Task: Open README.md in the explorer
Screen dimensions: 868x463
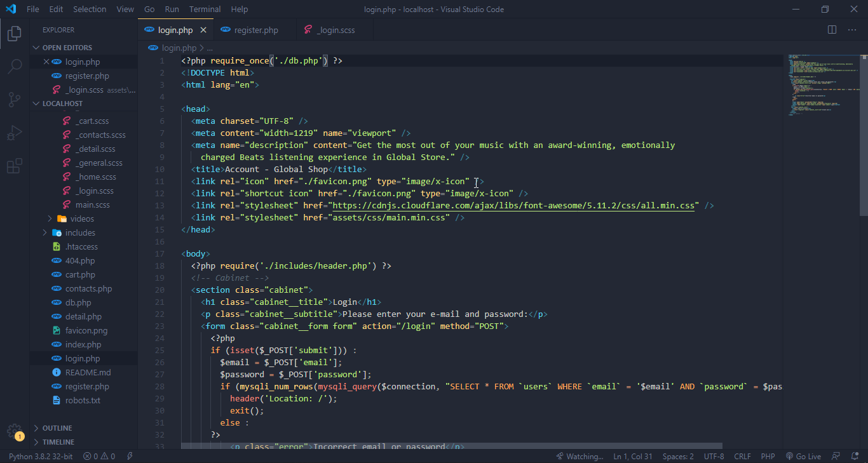Action: pyautogui.click(x=83, y=372)
